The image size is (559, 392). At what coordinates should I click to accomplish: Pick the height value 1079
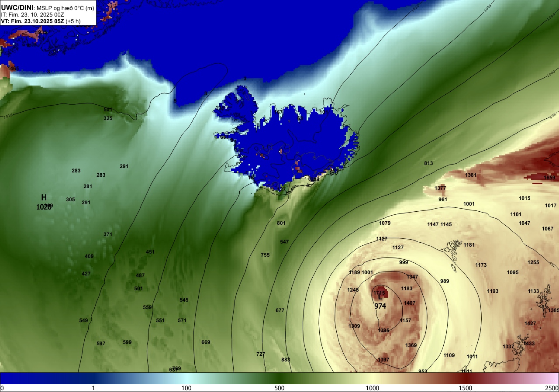385,223
